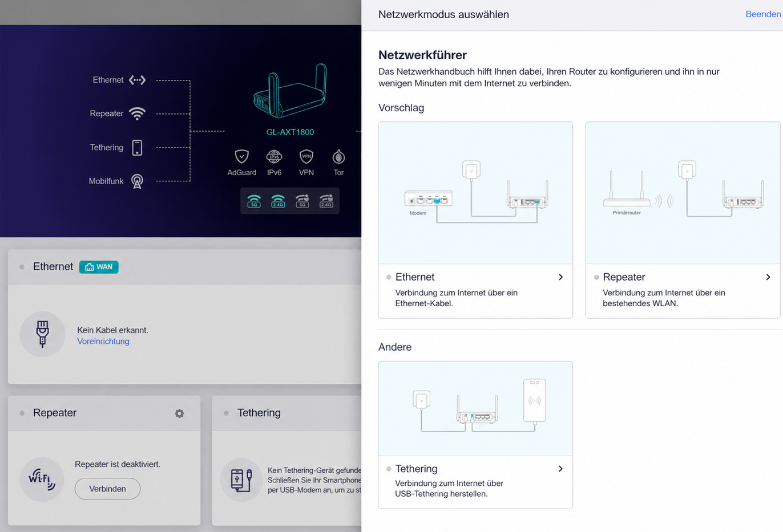This screenshot has height=532, width=783.
Task: Select the Ethernet modem diagram thumbnail
Action: (x=475, y=193)
